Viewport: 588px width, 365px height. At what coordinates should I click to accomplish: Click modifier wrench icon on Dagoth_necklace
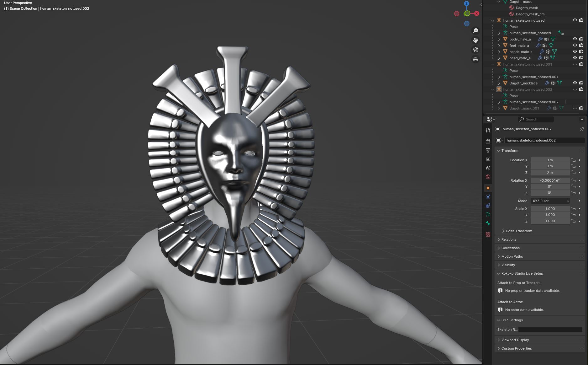547,83
